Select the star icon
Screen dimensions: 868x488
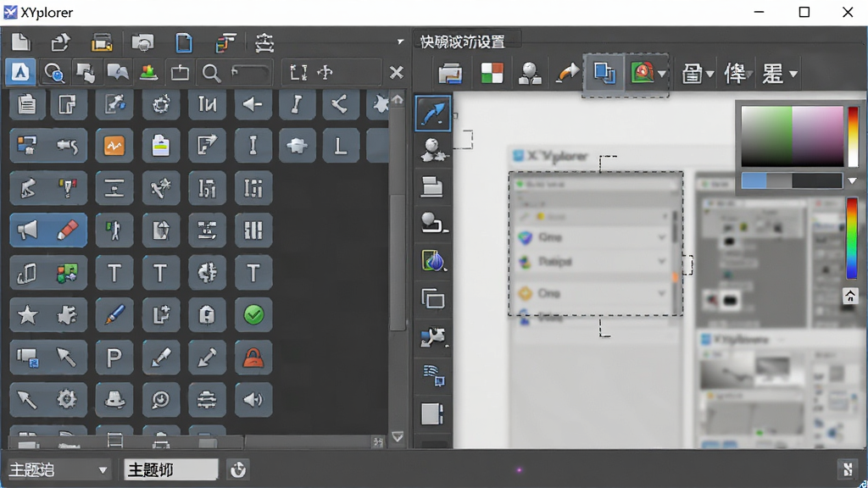[x=27, y=315]
